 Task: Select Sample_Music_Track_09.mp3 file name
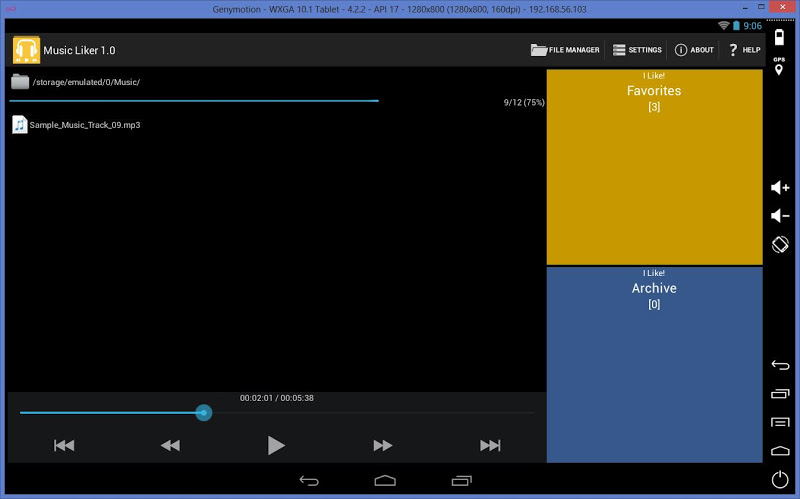85,125
